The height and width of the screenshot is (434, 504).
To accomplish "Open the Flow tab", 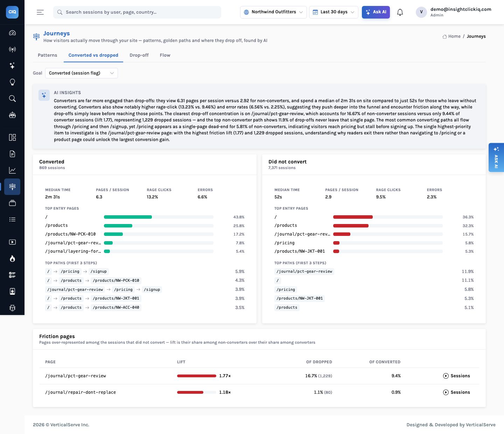I will 165,55.
